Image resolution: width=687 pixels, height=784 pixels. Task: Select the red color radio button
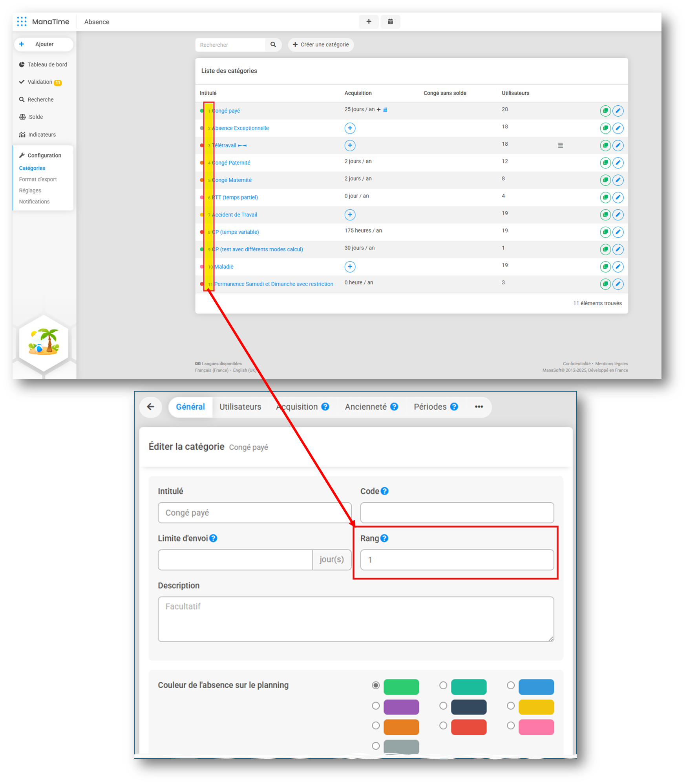click(443, 725)
